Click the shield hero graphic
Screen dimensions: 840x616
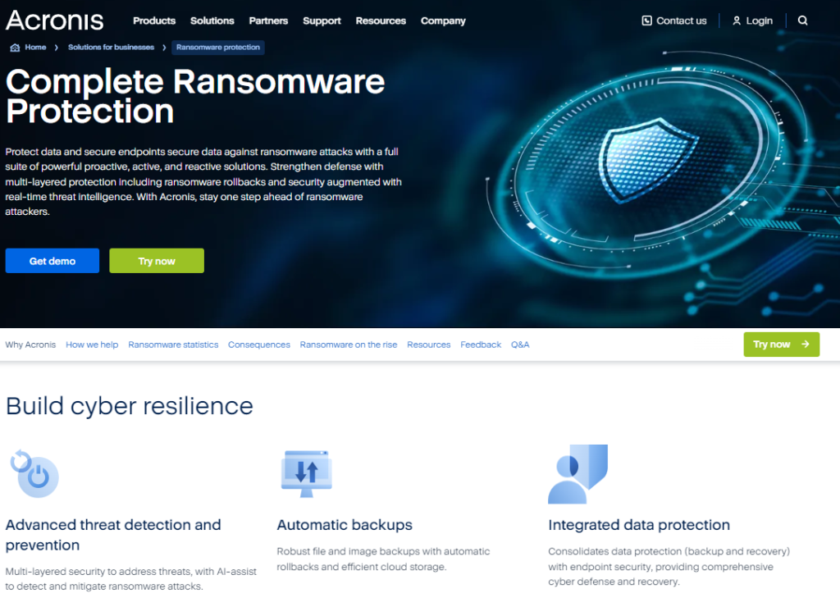click(648, 160)
